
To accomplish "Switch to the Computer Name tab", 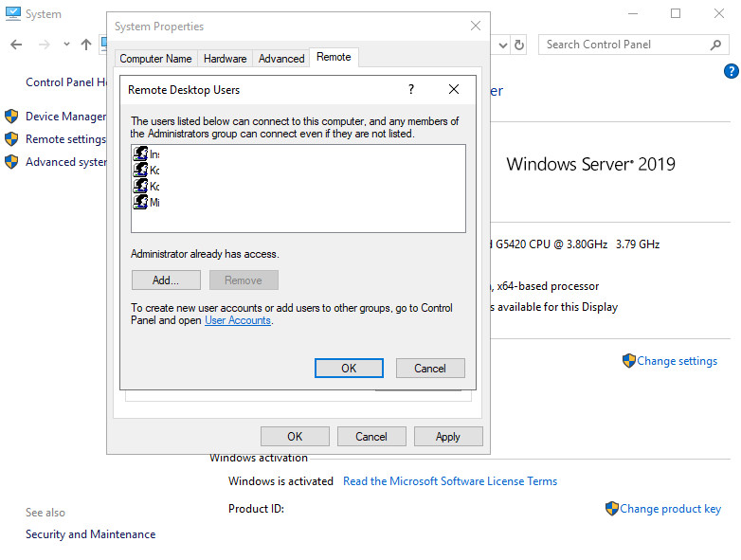I will [x=155, y=59].
